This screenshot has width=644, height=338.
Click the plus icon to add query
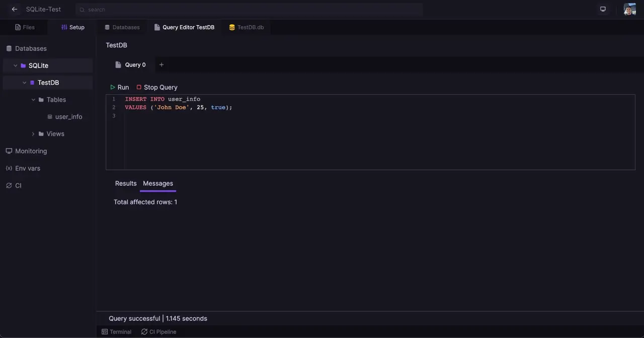coord(162,65)
